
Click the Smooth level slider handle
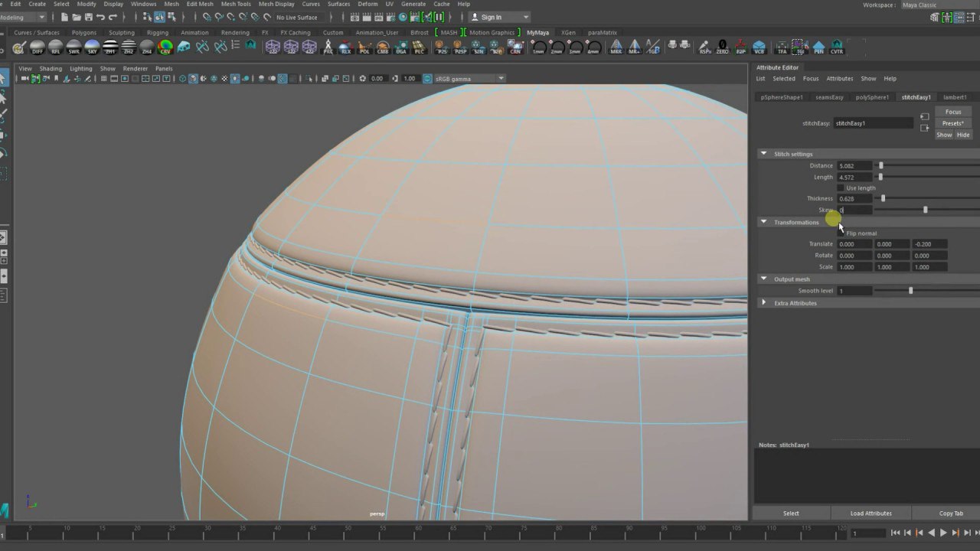point(910,291)
